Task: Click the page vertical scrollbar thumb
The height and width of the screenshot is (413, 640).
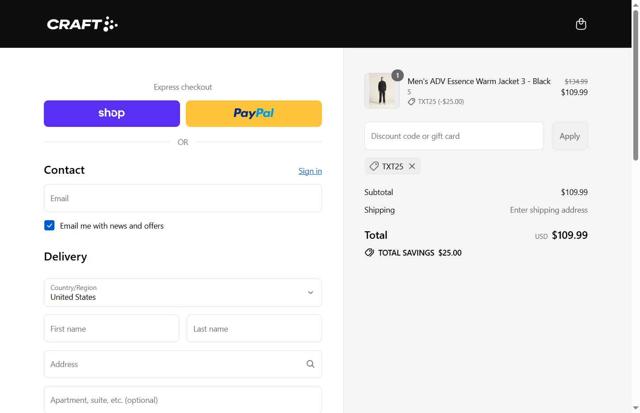Action: click(x=636, y=84)
